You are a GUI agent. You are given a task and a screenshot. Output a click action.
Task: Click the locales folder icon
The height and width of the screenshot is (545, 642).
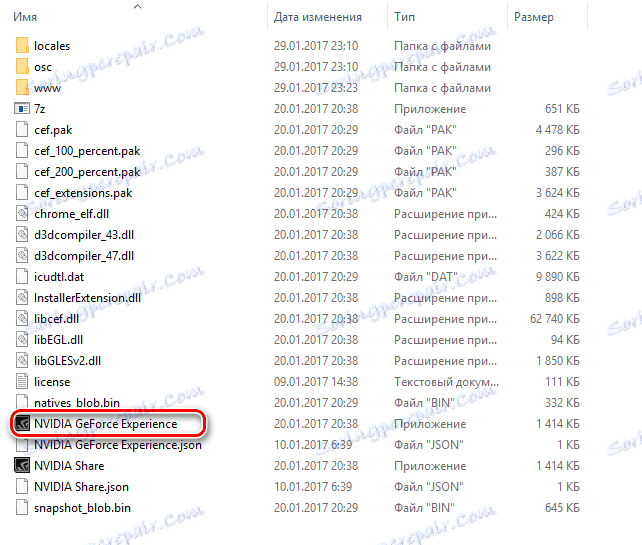tap(22, 45)
